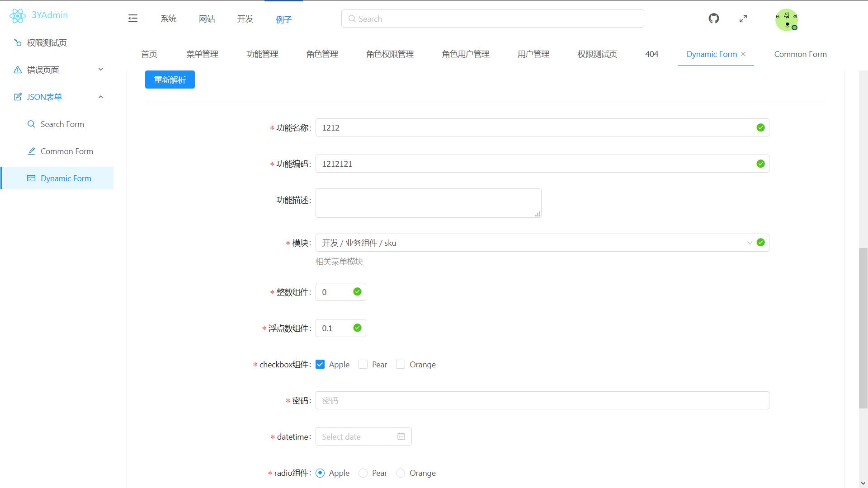The width and height of the screenshot is (868, 488).
Task: Toggle fullscreen with expand arrows icon
Action: point(743,19)
